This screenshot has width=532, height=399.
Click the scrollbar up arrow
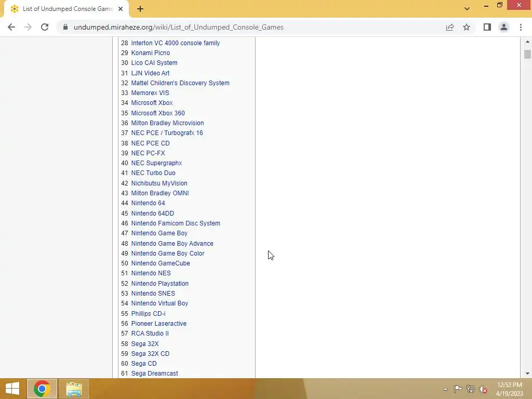(527, 42)
